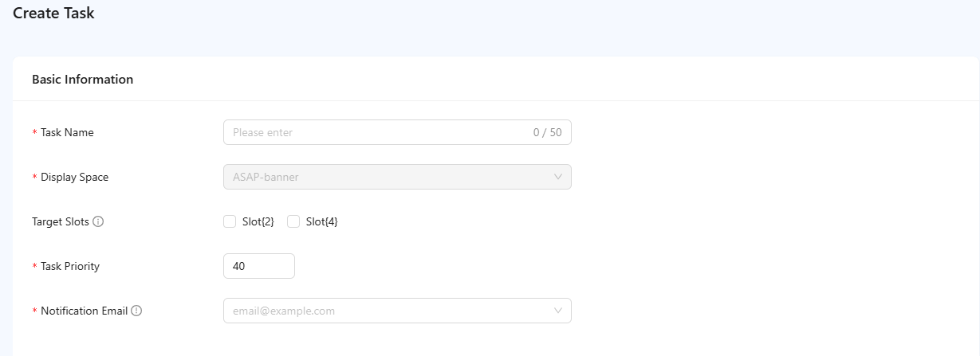Focus the Task Name input field
The height and width of the screenshot is (356, 980).
tap(375, 132)
